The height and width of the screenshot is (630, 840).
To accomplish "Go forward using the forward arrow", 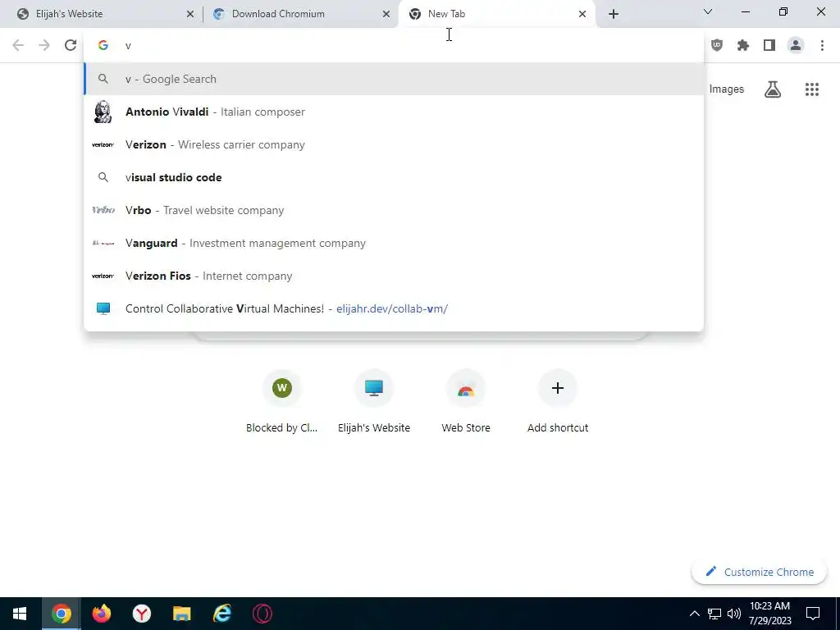I will (x=44, y=46).
